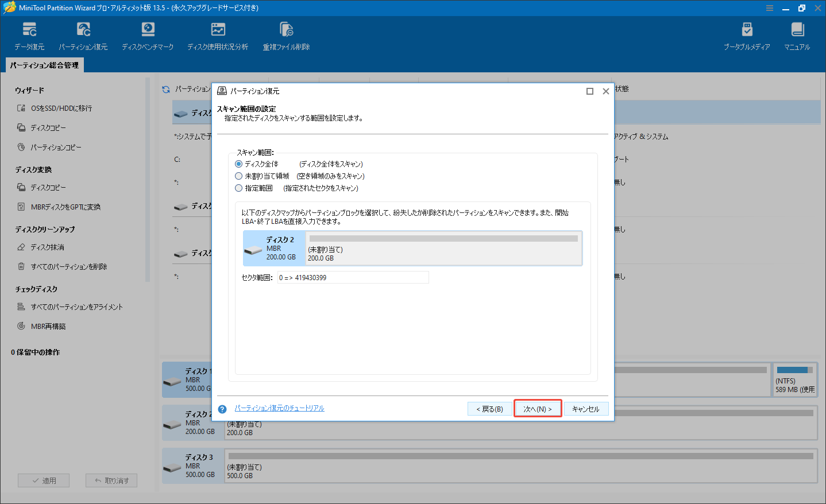Open the 重複ファイル削除 tool
This screenshot has width=826, height=504.
coord(286,34)
